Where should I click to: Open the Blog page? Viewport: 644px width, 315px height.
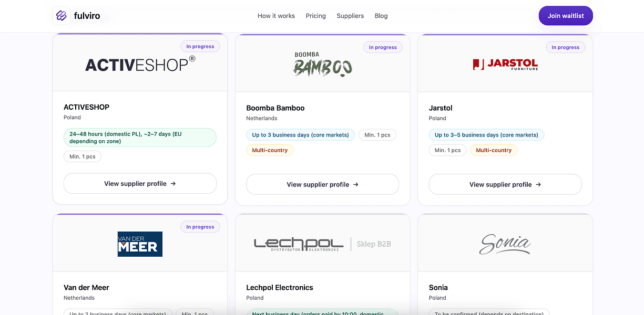point(381,16)
